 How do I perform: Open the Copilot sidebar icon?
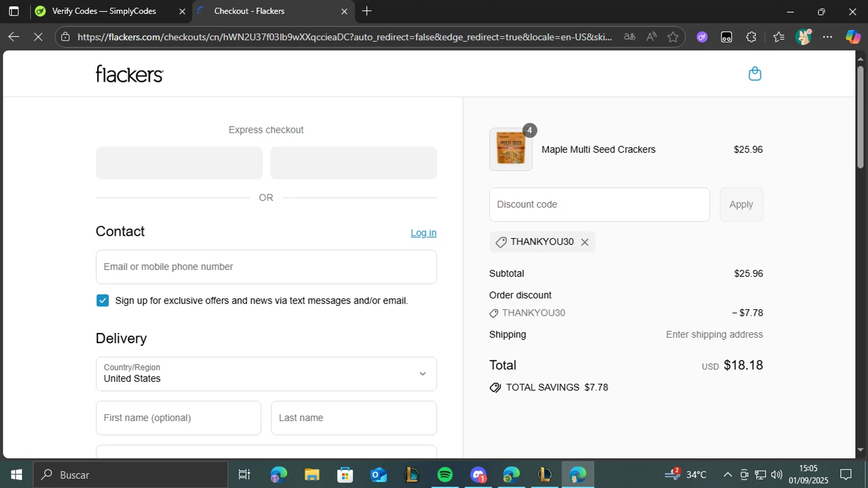(853, 37)
